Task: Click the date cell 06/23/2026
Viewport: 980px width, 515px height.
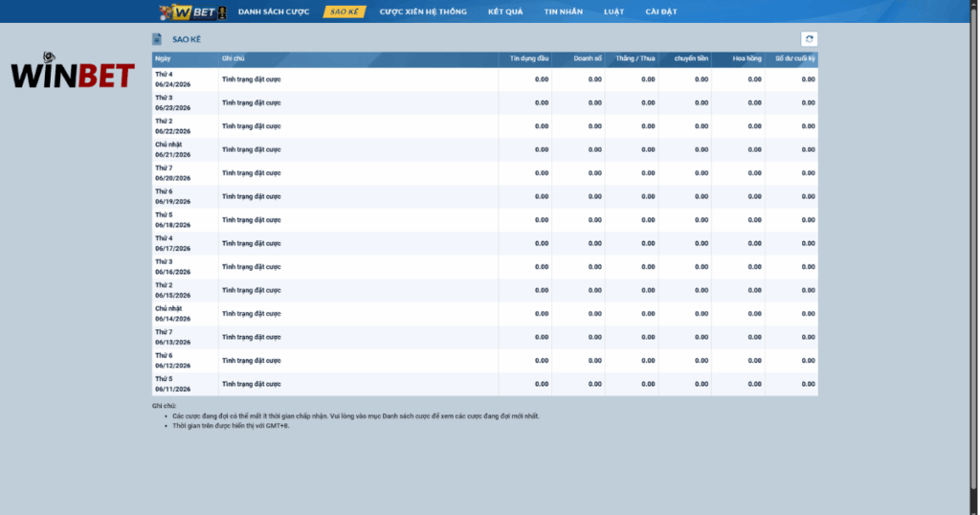Action: [x=185, y=103]
